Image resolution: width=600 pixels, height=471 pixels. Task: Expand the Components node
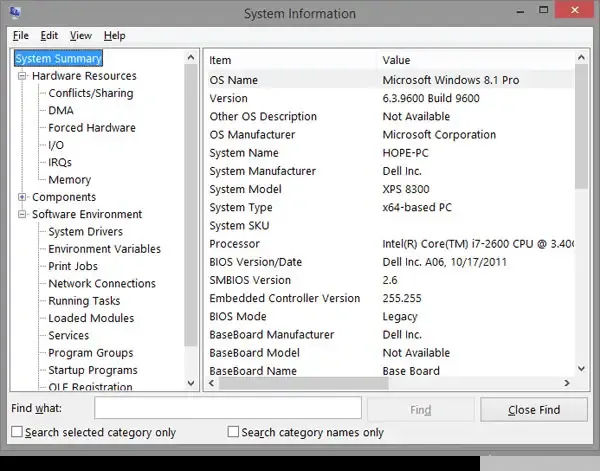coord(22,197)
